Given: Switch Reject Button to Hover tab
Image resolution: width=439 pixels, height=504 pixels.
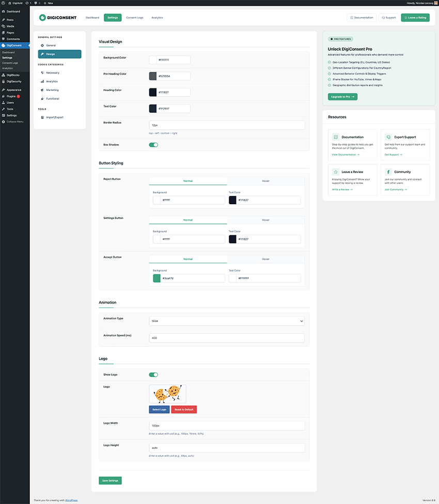Looking at the screenshot, I should tap(265, 181).
